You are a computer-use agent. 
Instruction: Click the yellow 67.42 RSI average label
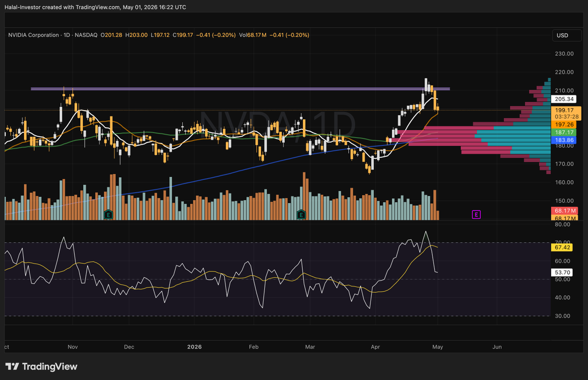coord(562,248)
